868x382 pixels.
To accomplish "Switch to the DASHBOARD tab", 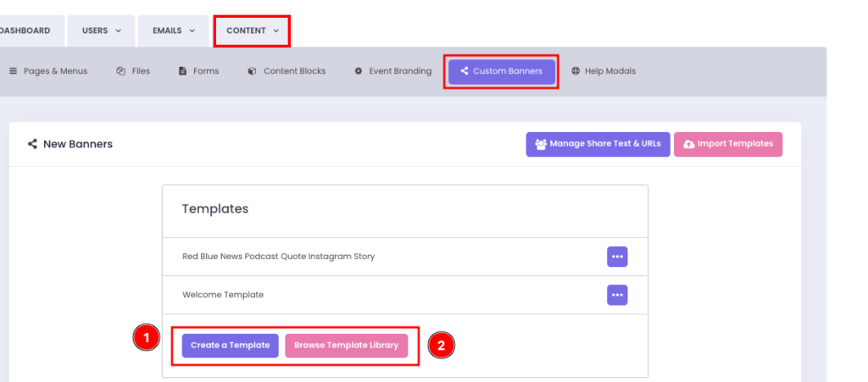I will [x=24, y=31].
